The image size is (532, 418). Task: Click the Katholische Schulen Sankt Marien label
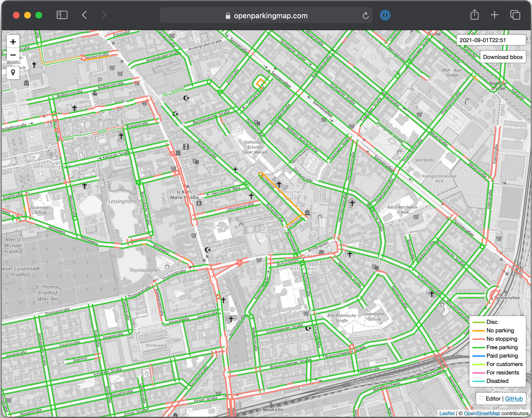[x=255, y=147]
